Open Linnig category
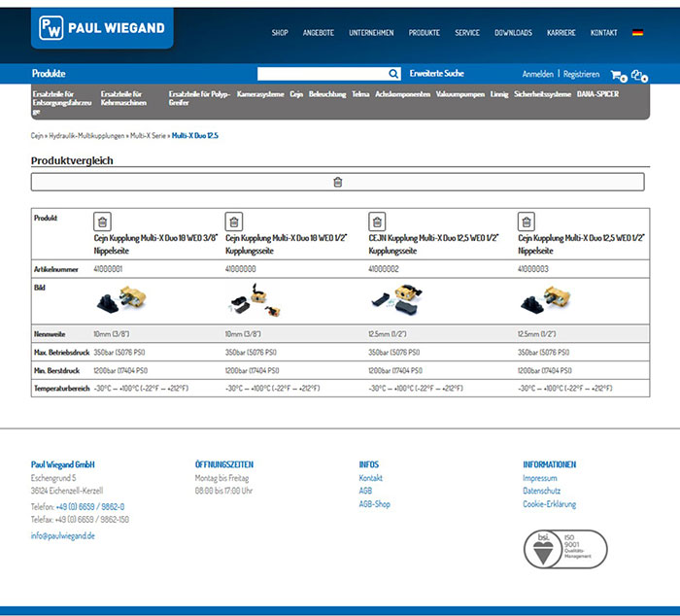This screenshot has height=616, width=680. [499, 94]
